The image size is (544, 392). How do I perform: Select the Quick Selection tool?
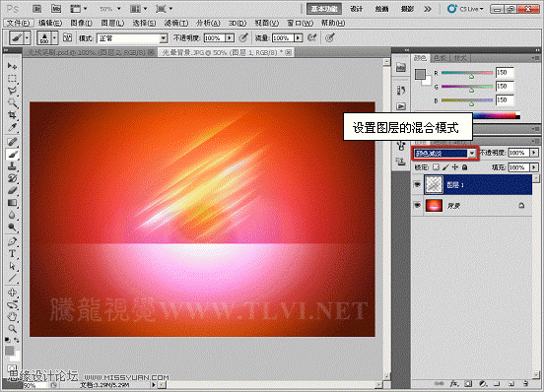(x=12, y=103)
